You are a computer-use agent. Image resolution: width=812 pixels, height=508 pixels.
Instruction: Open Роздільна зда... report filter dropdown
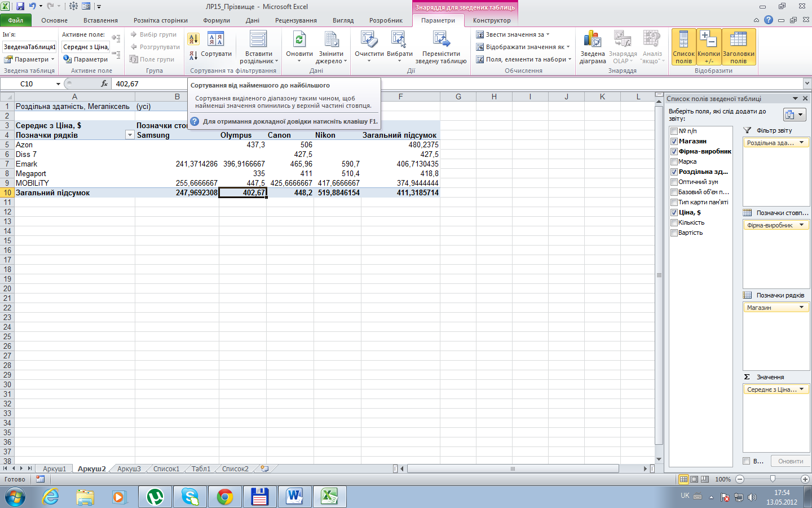(801, 143)
